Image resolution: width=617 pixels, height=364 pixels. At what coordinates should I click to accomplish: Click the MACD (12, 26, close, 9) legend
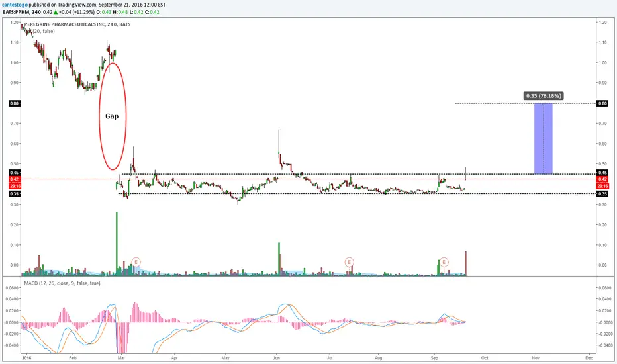point(62,283)
